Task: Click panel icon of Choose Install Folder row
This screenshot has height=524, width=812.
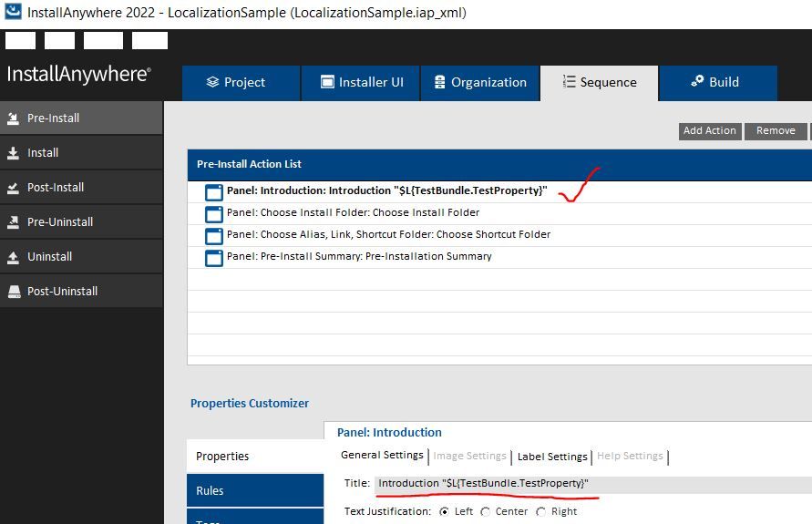Action: [x=214, y=214]
